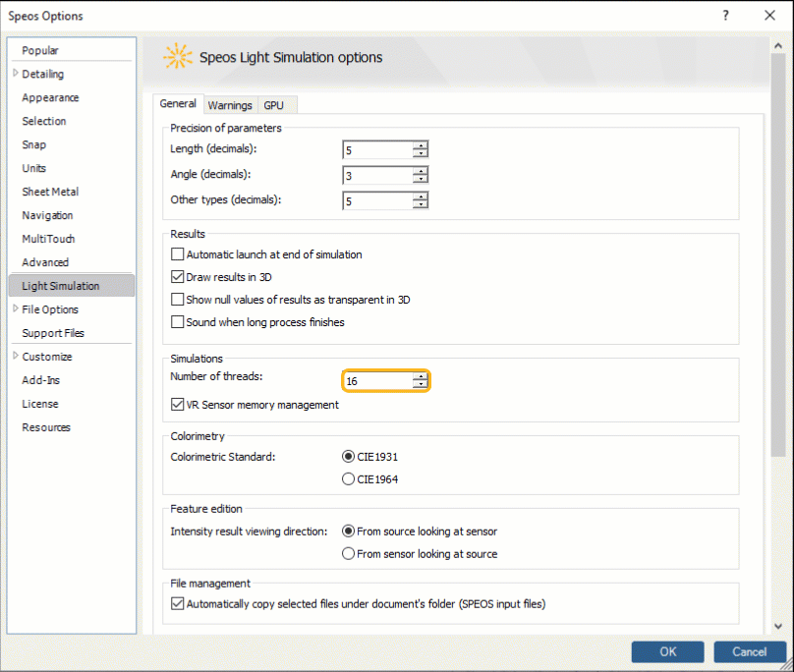Viewport: 794px width, 672px height.
Task: Select From sensor looking at source
Action: tap(349, 553)
